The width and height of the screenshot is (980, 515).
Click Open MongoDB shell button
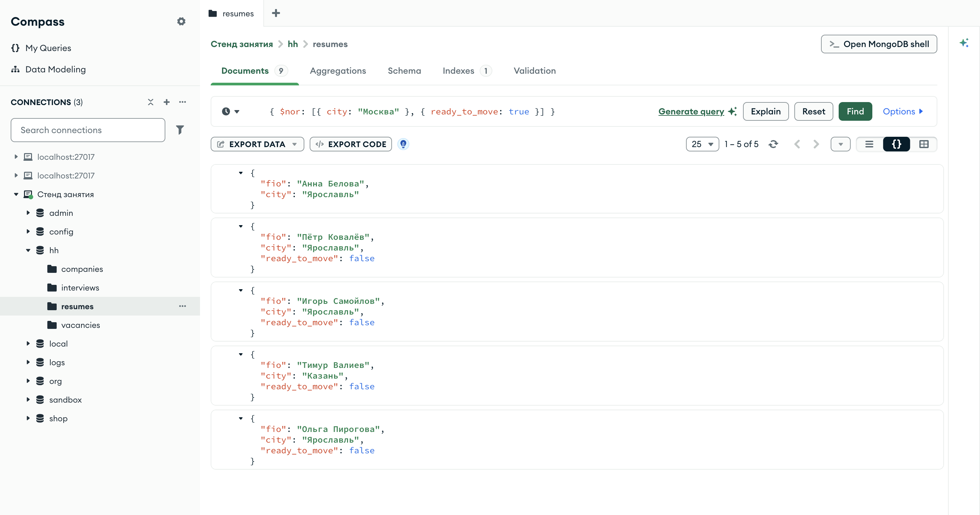pos(879,44)
